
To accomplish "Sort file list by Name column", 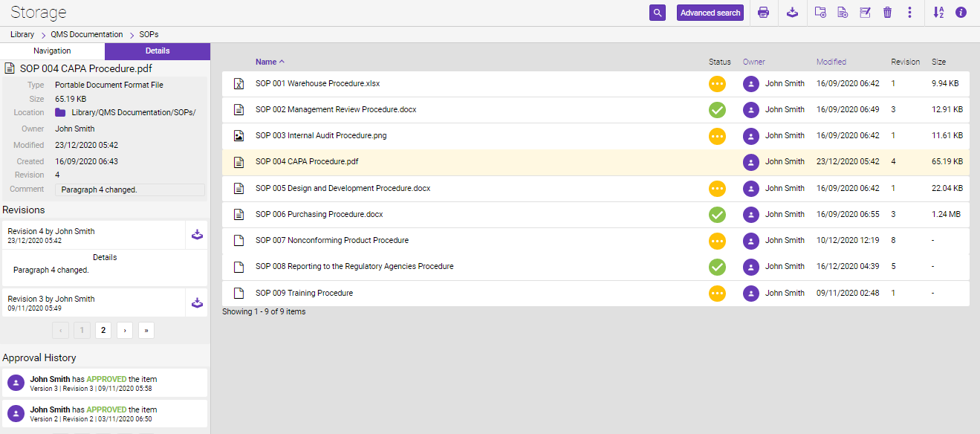I will click(x=266, y=62).
